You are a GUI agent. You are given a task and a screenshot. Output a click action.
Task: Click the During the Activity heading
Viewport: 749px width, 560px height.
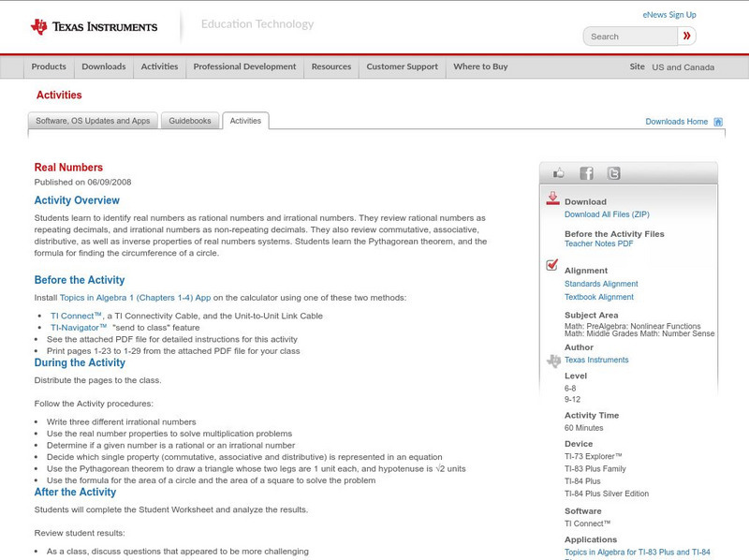[x=80, y=362]
